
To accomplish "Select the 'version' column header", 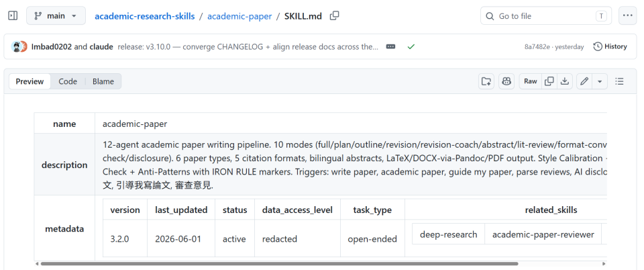I will pyautogui.click(x=125, y=210).
